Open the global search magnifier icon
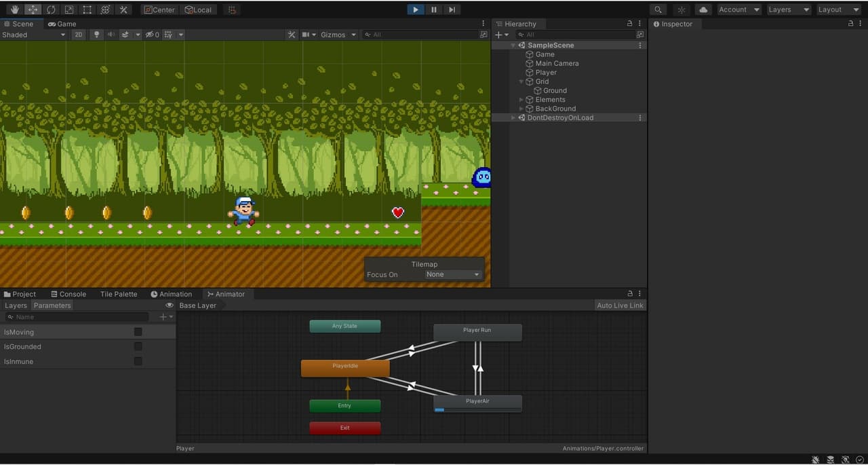The image size is (868, 465). pos(658,10)
